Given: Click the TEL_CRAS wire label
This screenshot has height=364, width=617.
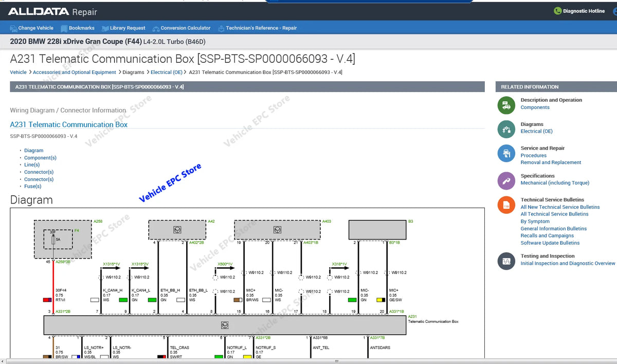Looking at the screenshot, I should pos(179,348).
